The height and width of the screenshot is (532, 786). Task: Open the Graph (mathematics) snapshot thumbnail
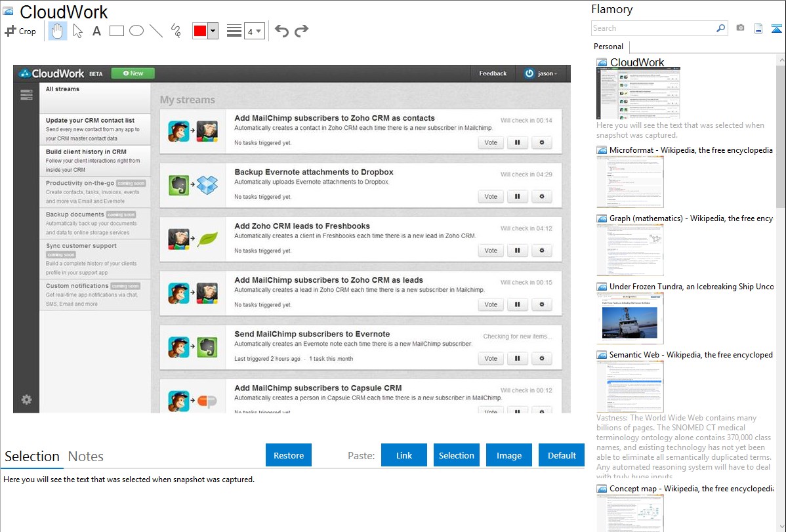630,250
